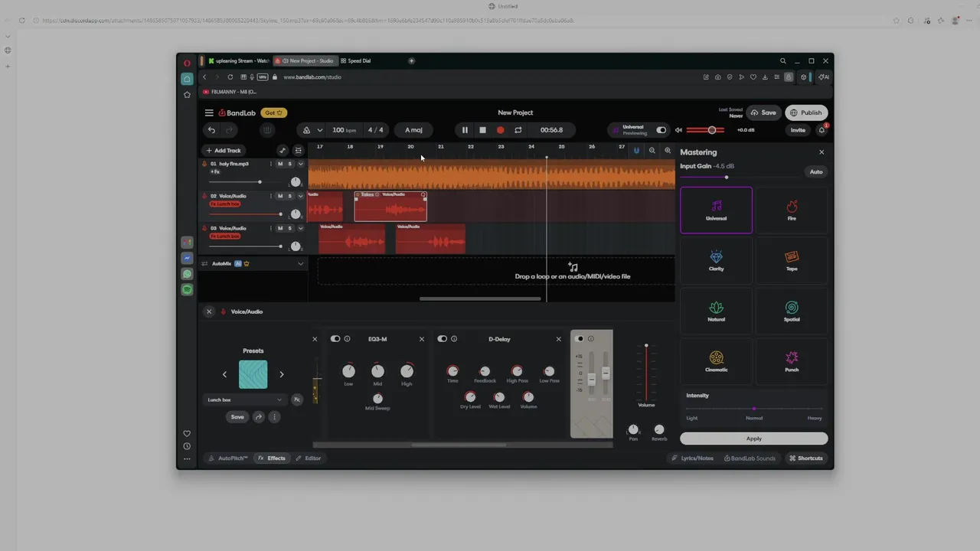This screenshot has width=980, height=551.
Task: Open the Shortcuts tab
Action: tap(806, 458)
